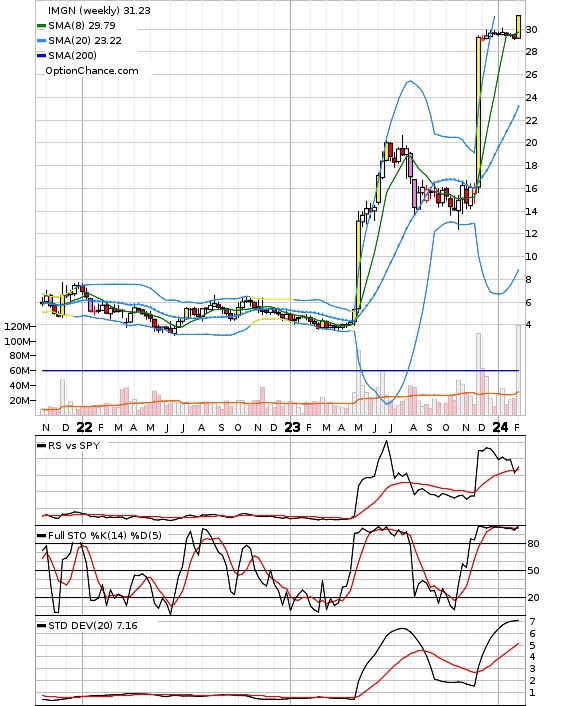Click the OptionChance.com watermark text
The height and width of the screenshot is (706, 566).
coord(92,71)
